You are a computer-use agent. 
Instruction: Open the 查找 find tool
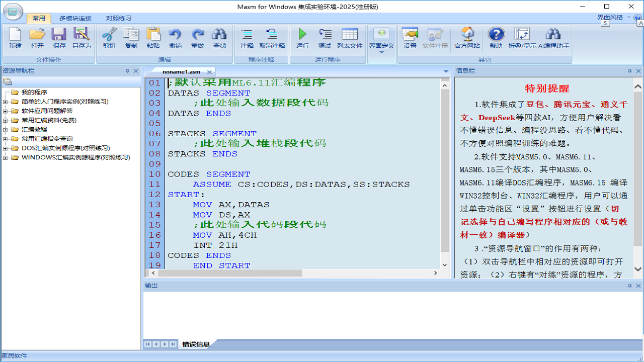219,38
